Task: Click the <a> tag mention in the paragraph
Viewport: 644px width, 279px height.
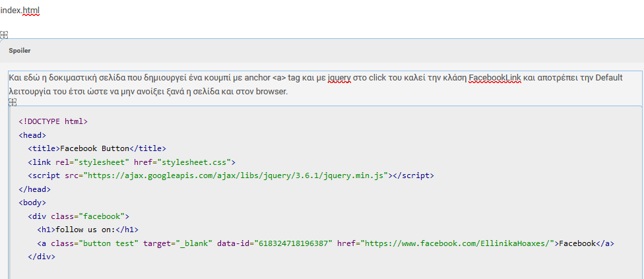Action: tap(279, 78)
